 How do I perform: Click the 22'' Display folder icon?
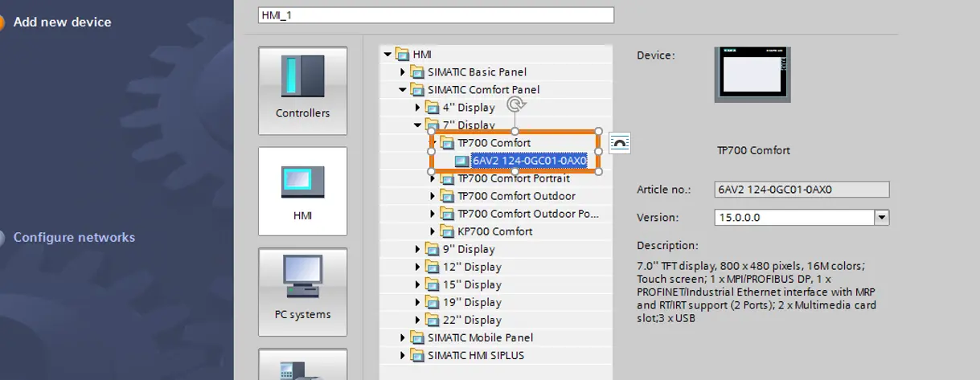pyautogui.click(x=432, y=320)
